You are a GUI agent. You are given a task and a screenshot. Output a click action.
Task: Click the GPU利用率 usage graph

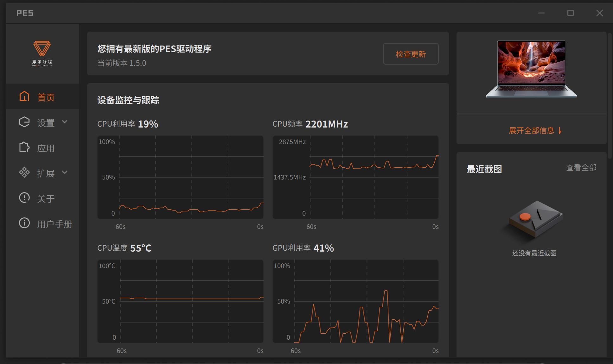pos(355,301)
